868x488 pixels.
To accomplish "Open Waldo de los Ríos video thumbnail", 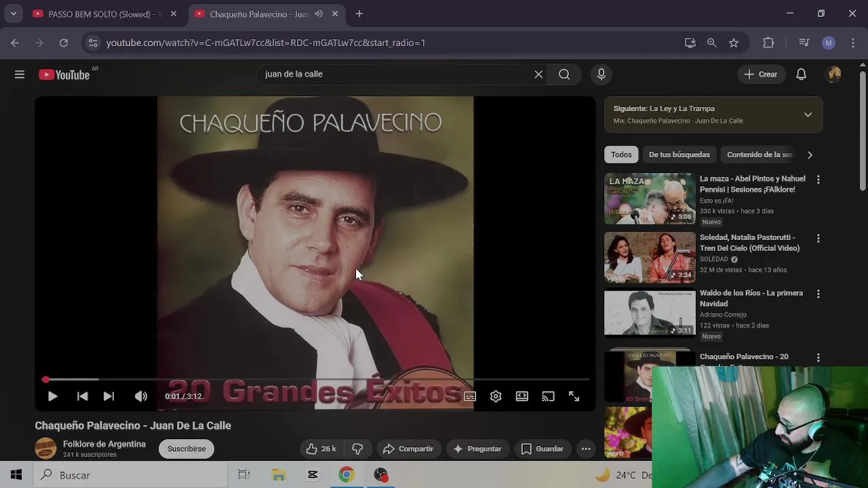I will click(650, 313).
